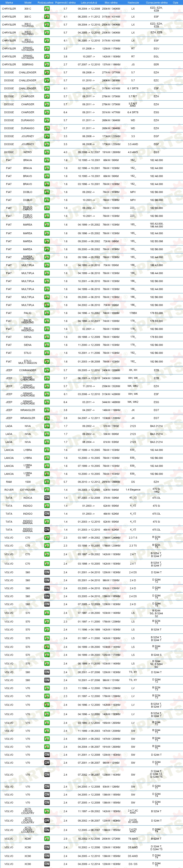
Task: Click ON icon for Volvo S80 96kW / 131KM
Action: (47, 680)
